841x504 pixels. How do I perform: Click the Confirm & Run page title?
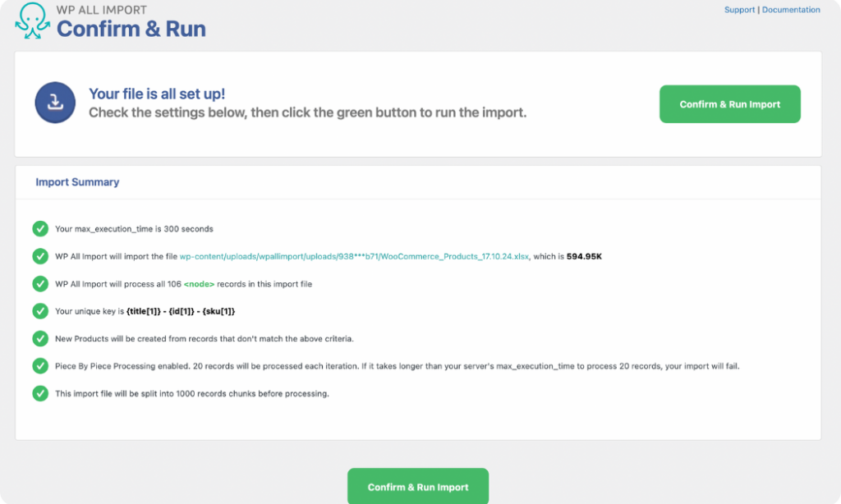point(131,29)
